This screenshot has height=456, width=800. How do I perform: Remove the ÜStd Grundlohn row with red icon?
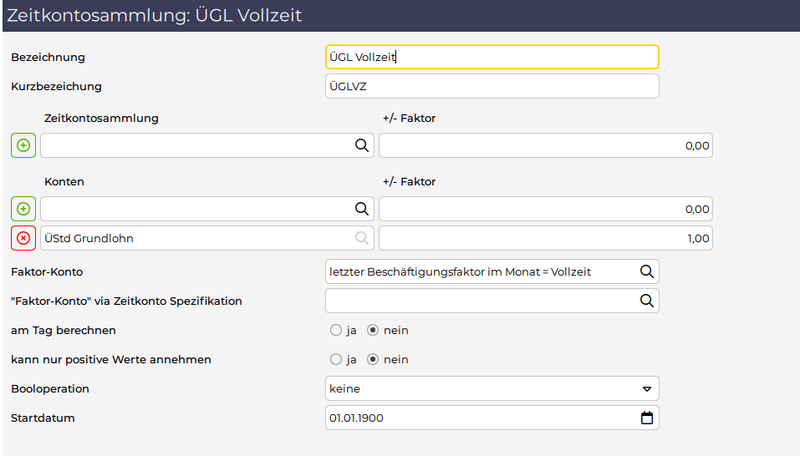[x=23, y=238]
